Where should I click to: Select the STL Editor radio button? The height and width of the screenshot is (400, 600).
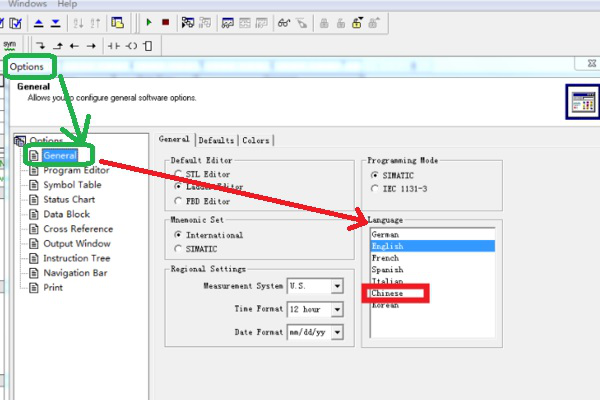tap(178, 172)
